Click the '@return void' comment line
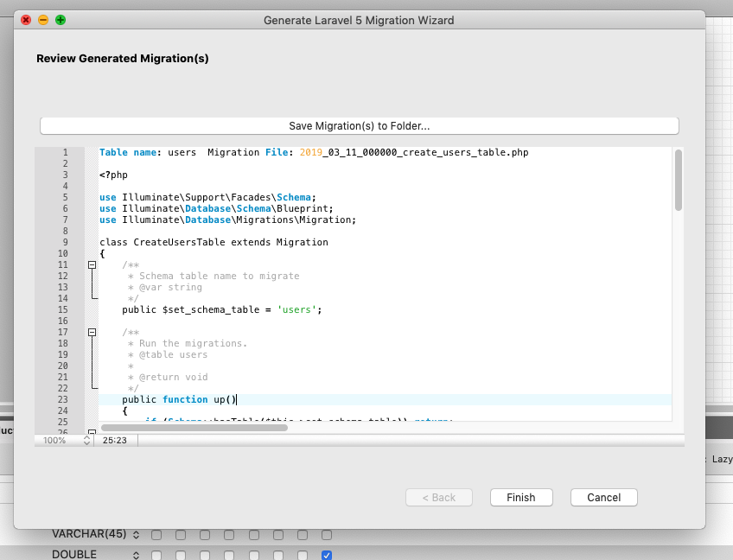The width and height of the screenshot is (733, 560). click(174, 377)
